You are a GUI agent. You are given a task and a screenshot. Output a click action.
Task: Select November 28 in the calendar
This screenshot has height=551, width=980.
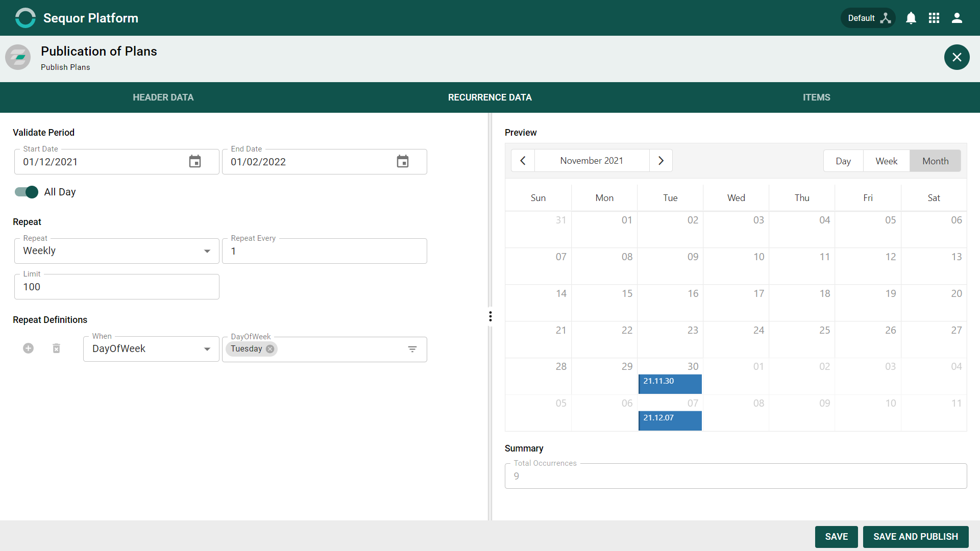538,377
